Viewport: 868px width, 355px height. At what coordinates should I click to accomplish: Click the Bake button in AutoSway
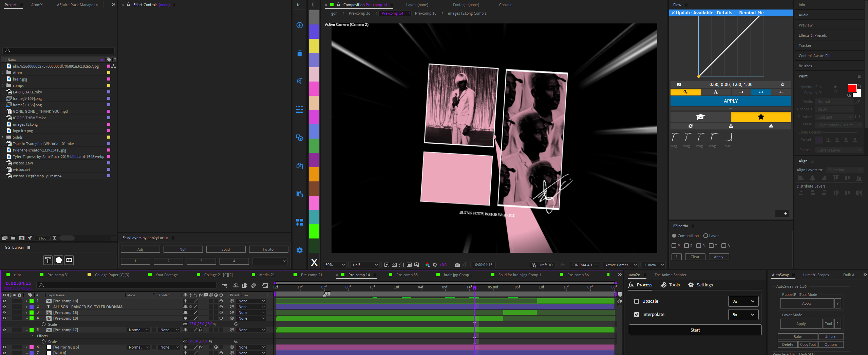[x=798, y=337]
